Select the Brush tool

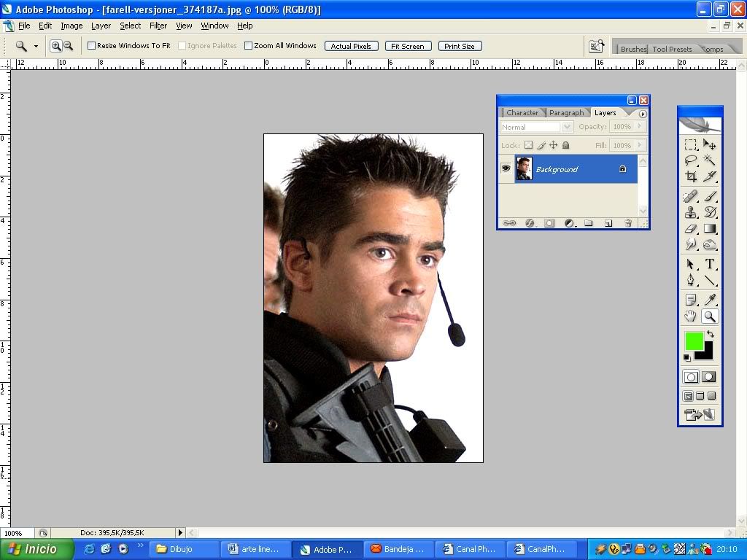pyautogui.click(x=709, y=195)
